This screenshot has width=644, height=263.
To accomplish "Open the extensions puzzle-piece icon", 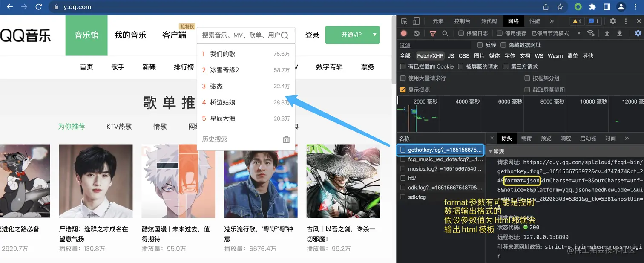I will click(592, 7).
